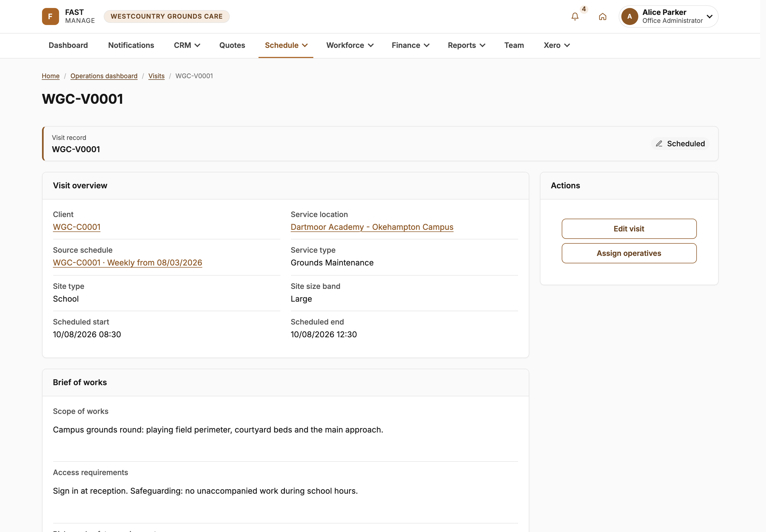Open client link WGC-C0001
This screenshot has width=766, height=532.
point(77,227)
